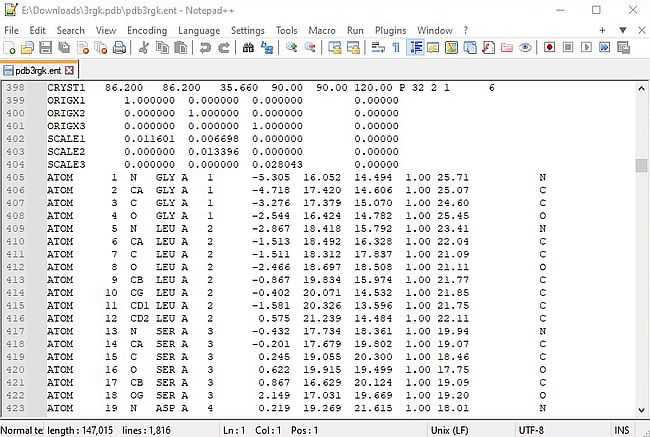
Task: Click the Close All documents icon
Action: [101, 48]
